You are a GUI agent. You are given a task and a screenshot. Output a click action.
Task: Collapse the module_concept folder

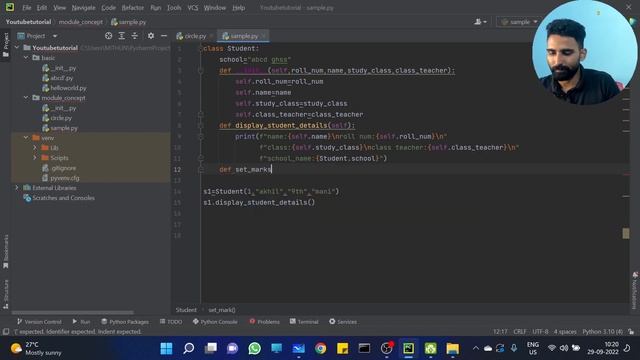[26, 98]
